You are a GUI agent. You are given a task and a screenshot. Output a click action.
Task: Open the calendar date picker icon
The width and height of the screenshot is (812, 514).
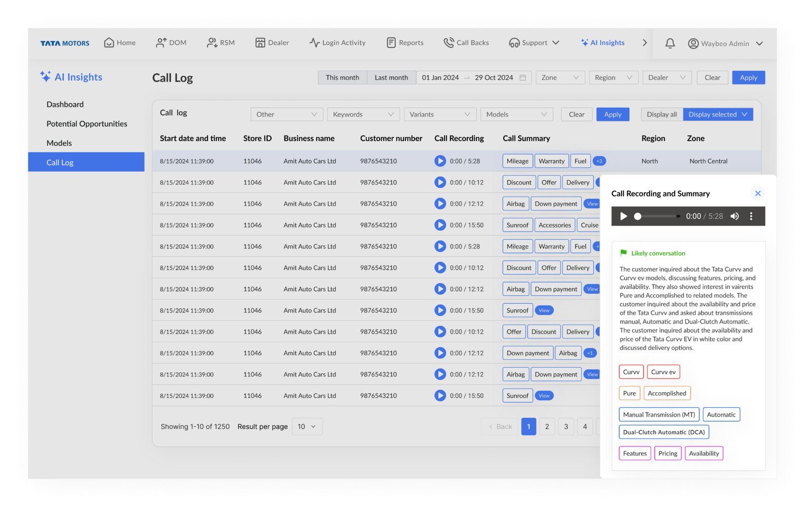tap(523, 78)
